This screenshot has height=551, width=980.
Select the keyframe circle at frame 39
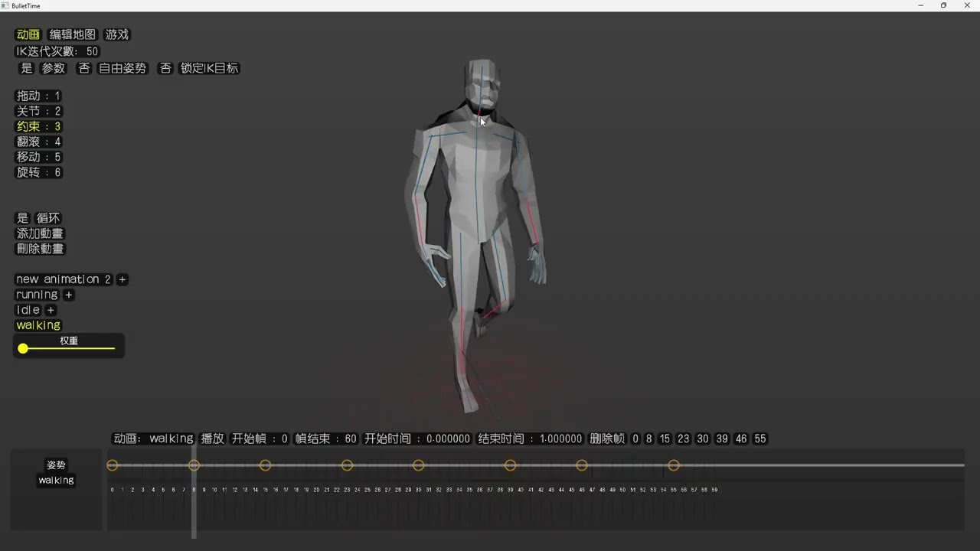point(511,465)
